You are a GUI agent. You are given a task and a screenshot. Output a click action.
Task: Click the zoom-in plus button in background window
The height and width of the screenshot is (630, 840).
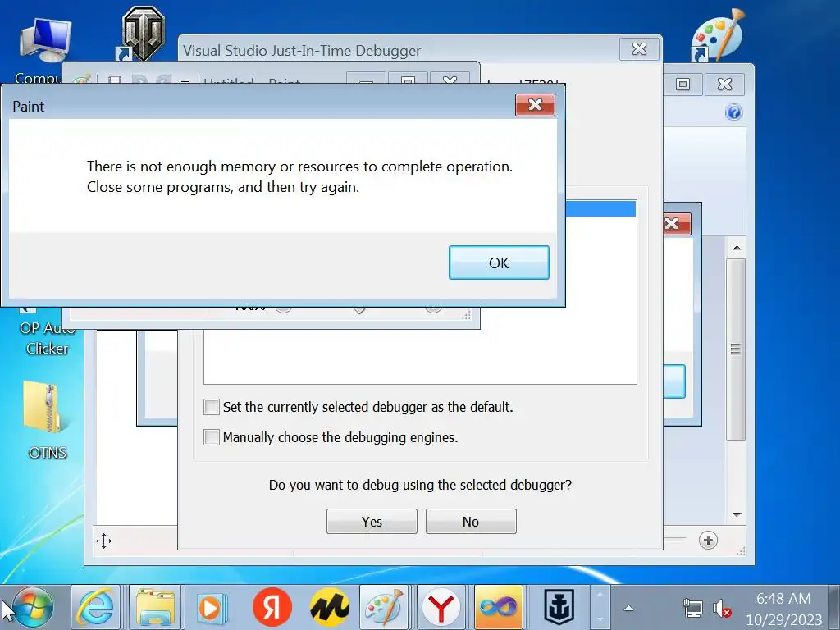tap(708, 541)
